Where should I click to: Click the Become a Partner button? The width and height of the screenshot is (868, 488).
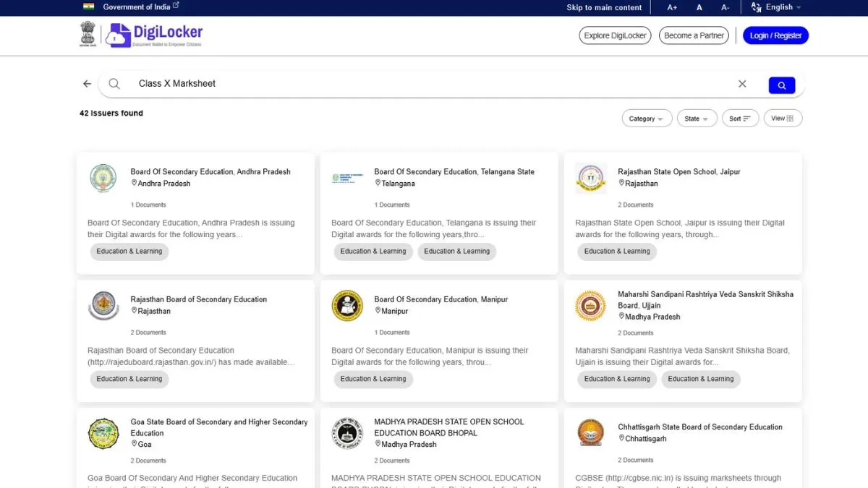[694, 35]
